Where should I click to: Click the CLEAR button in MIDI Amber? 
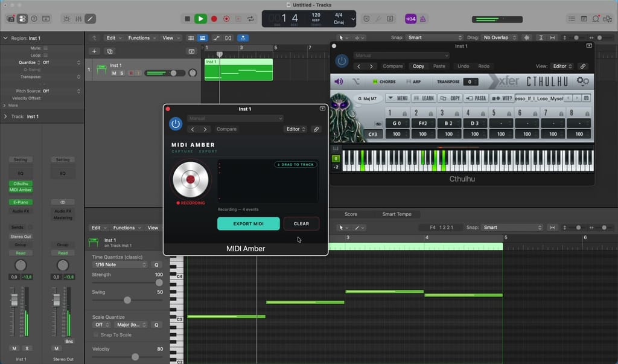[x=301, y=223]
